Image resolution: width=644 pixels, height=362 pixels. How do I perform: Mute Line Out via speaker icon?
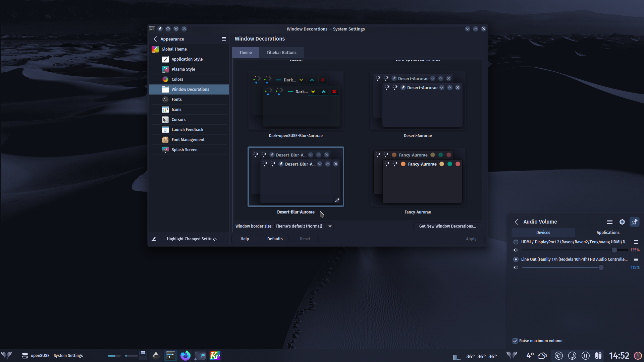click(x=516, y=267)
